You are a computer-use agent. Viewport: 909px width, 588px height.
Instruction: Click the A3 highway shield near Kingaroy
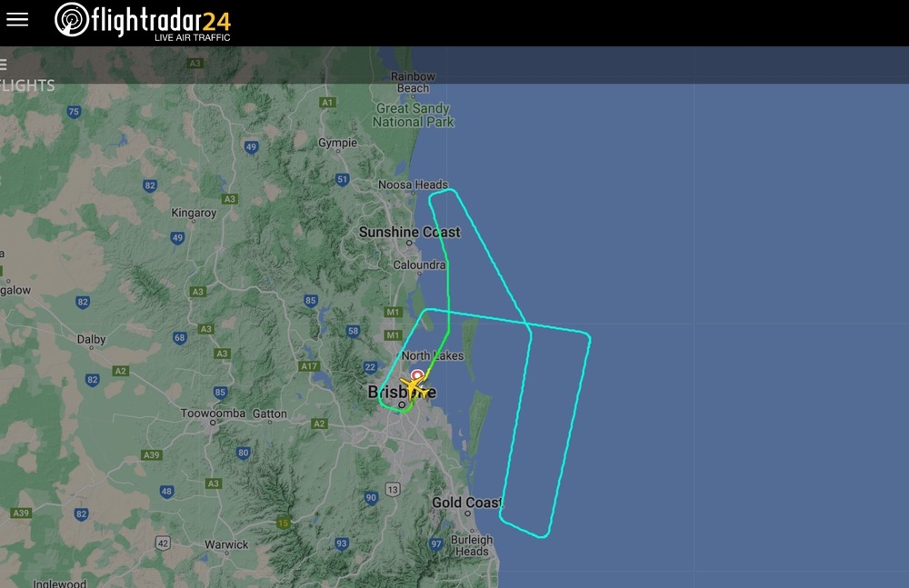[x=230, y=199]
